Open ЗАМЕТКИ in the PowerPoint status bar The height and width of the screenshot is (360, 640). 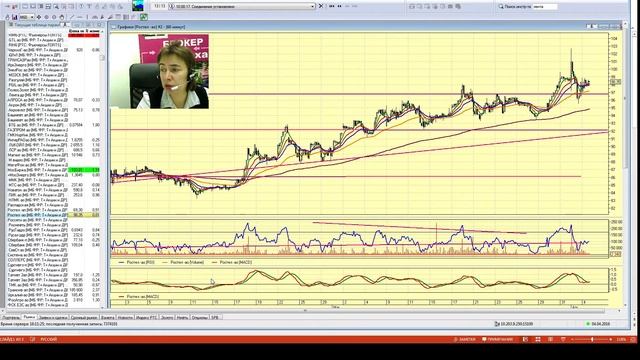click(x=464, y=339)
